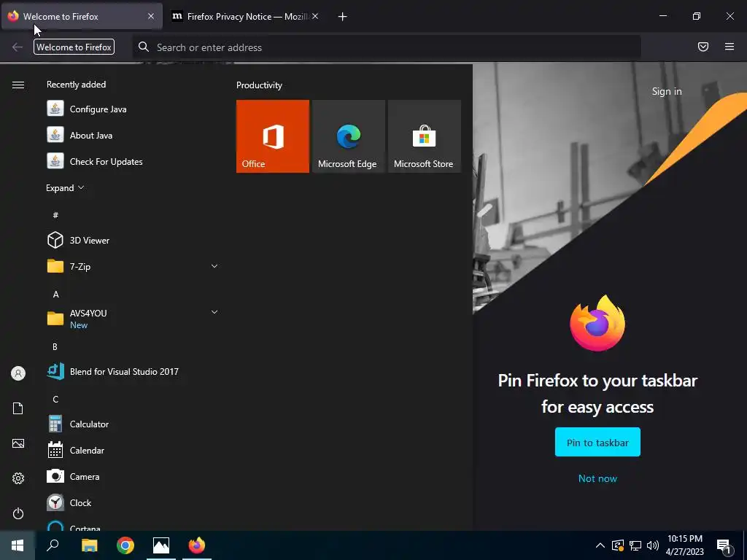This screenshot has width=747, height=560.
Task: Click the Office tile
Action: (273, 136)
